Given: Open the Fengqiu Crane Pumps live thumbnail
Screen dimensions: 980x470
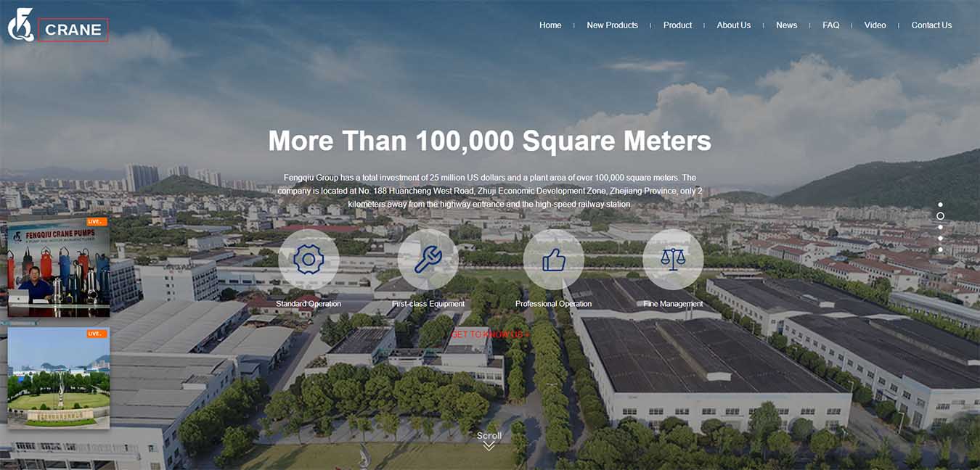Looking at the screenshot, I should click(x=59, y=266).
